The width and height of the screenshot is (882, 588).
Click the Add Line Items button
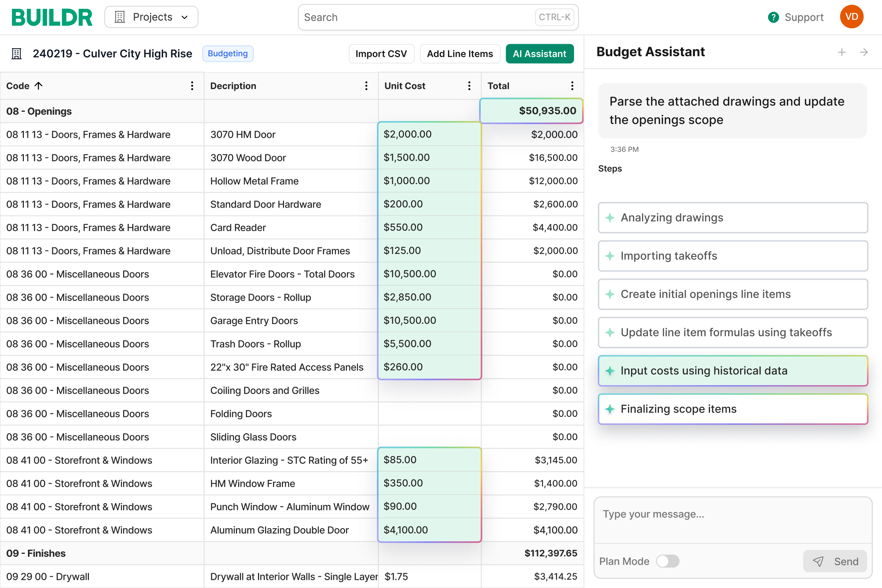(x=460, y=54)
